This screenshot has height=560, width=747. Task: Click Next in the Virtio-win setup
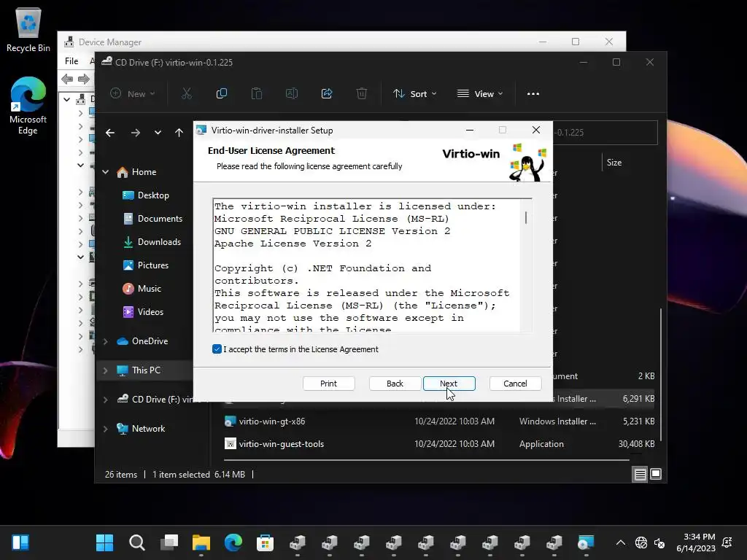point(449,384)
